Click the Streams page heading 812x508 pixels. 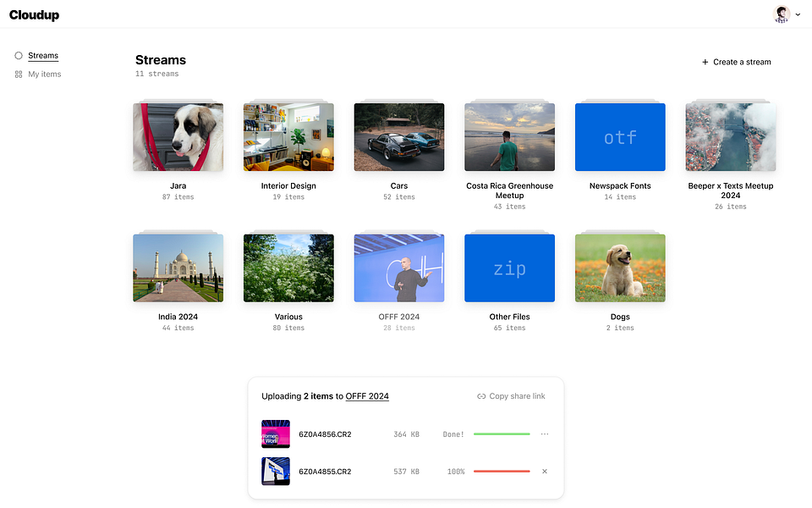click(161, 60)
